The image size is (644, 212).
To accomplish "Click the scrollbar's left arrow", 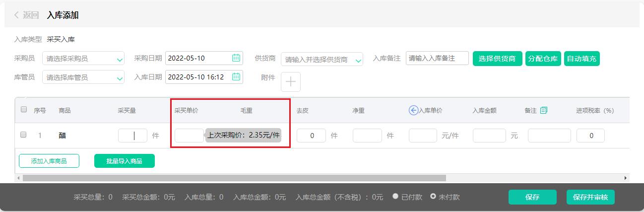I will pyautogui.click(x=18, y=178).
